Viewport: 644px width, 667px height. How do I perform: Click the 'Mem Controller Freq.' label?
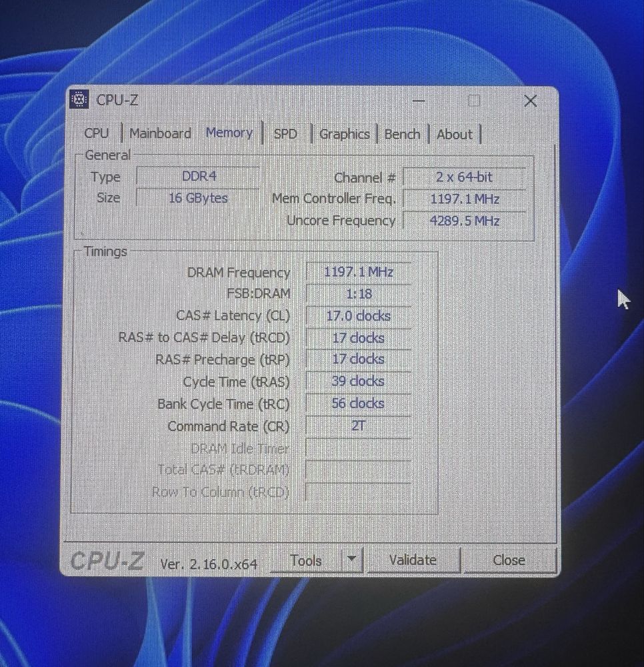pos(334,199)
